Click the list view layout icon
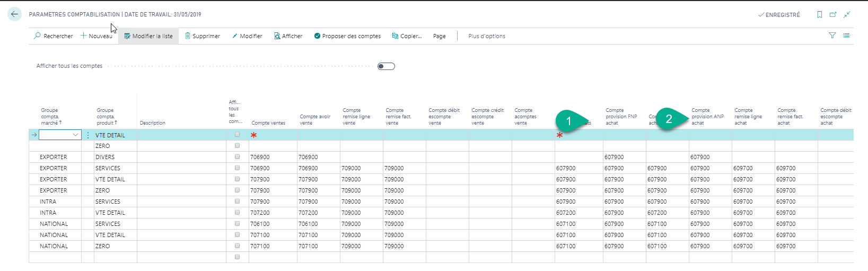Screen dimensions: 868x271 pos(846,36)
